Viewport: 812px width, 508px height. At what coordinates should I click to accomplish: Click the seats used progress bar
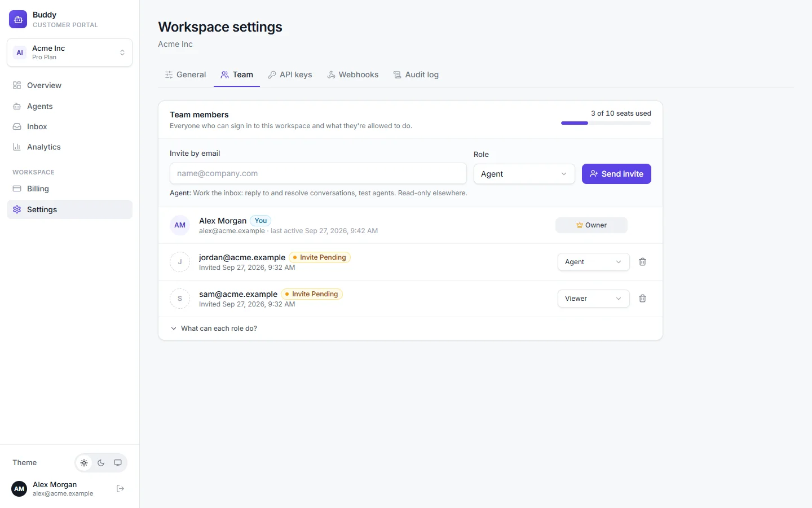pyautogui.click(x=606, y=123)
